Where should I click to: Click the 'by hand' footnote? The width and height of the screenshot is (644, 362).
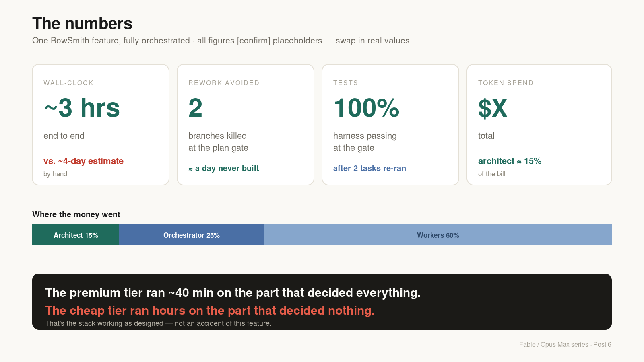coord(55,174)
